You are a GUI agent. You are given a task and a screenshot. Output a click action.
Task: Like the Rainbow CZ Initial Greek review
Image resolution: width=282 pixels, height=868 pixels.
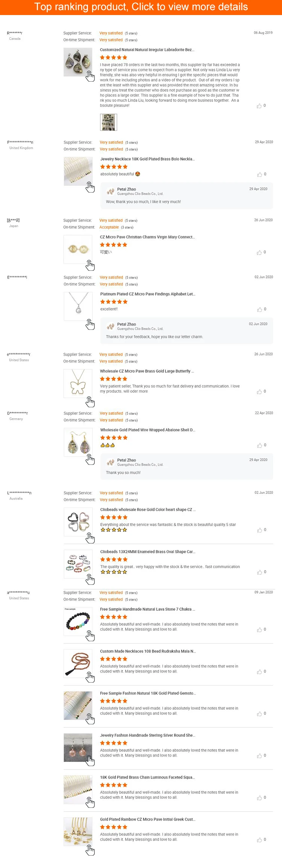[259, 840]
